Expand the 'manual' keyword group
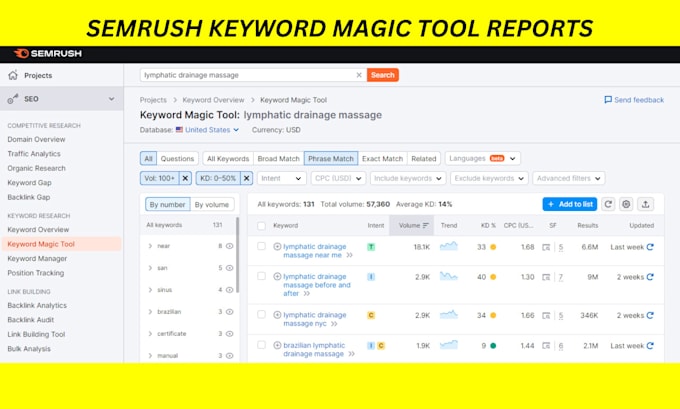Viewport: 680px width, 409px height. tap(150, 356)
